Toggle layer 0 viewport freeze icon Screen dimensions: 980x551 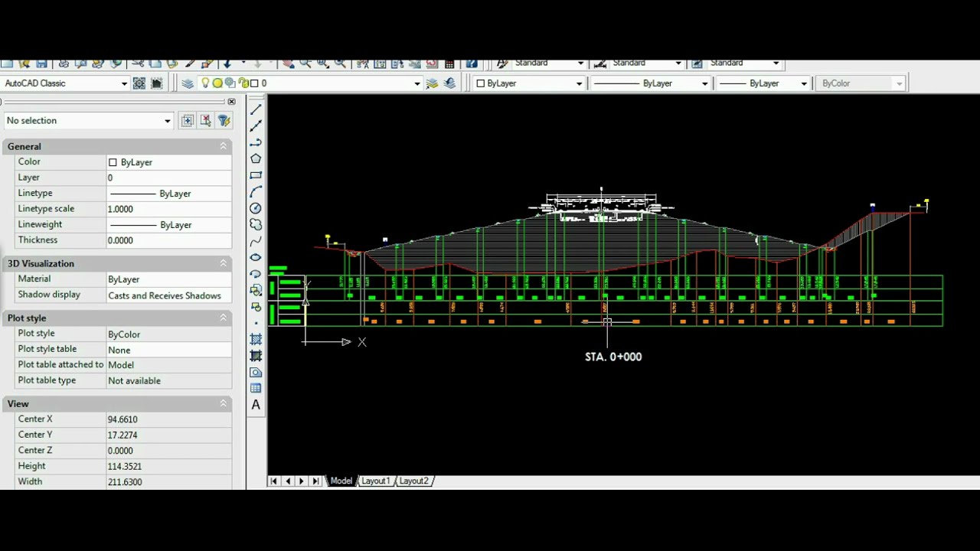click(x=230, y=83)
